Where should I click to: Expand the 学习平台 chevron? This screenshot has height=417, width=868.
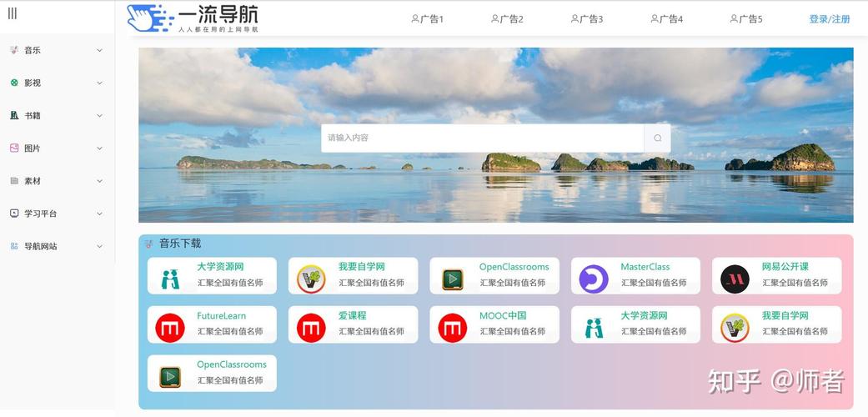coord(100,214)
